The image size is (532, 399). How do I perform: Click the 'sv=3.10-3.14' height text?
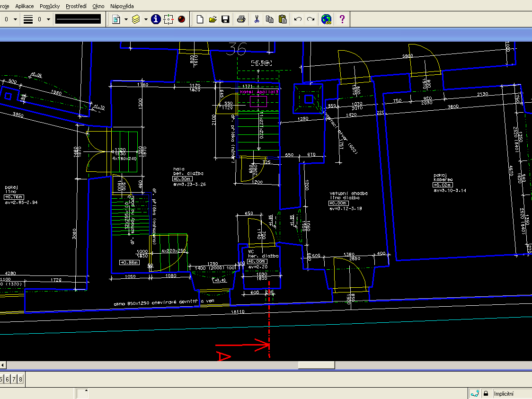pos(450,190)
